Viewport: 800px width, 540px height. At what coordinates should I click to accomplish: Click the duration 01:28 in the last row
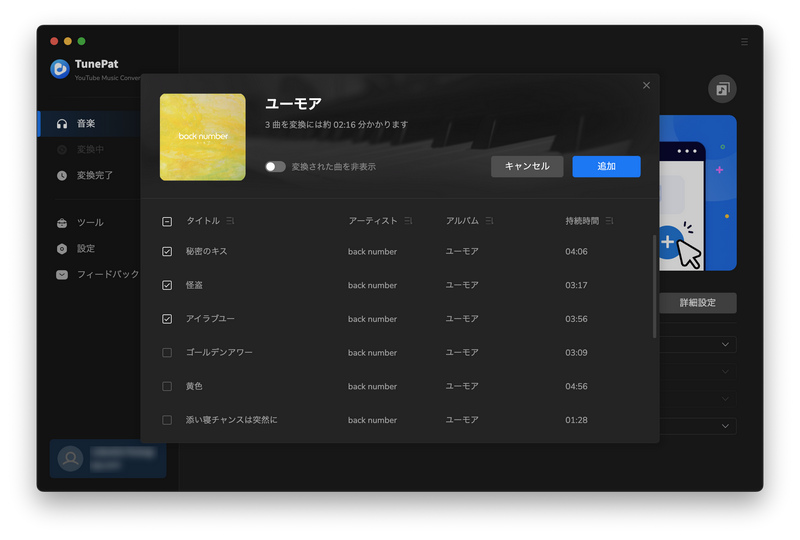pyautogui.click(x=576, y=420)
